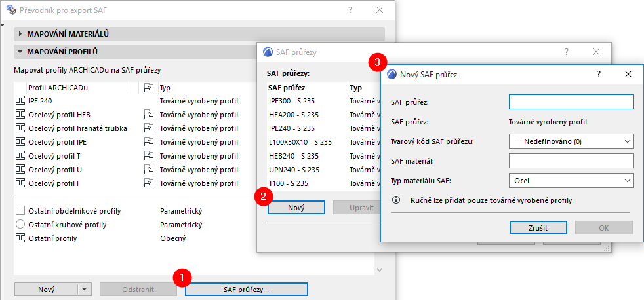Click the icon beside Ocelový profil hranatá trubka
The image size is (644, 300).
[x=20, y=128]
